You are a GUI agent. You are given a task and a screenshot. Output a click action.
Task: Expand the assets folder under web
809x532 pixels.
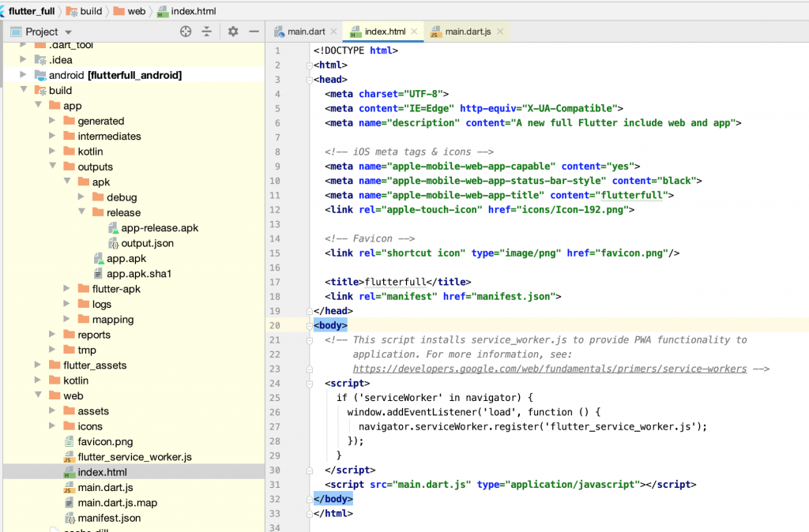52,410
